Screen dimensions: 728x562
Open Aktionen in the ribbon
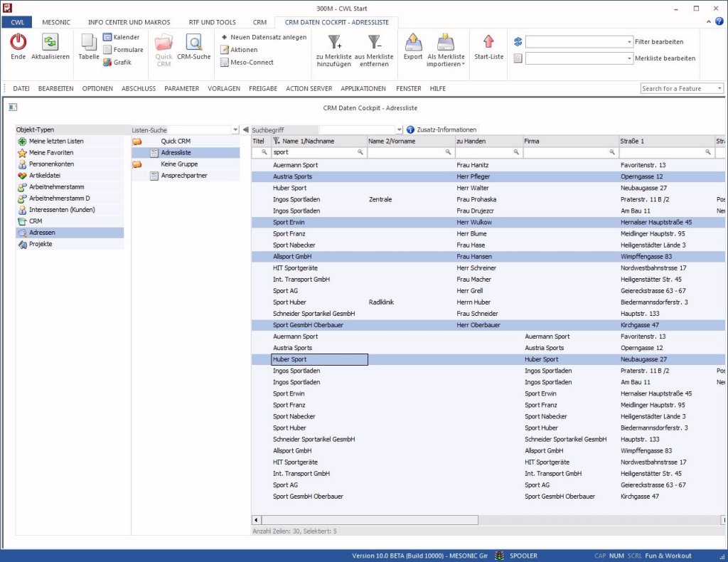point(239,50)
